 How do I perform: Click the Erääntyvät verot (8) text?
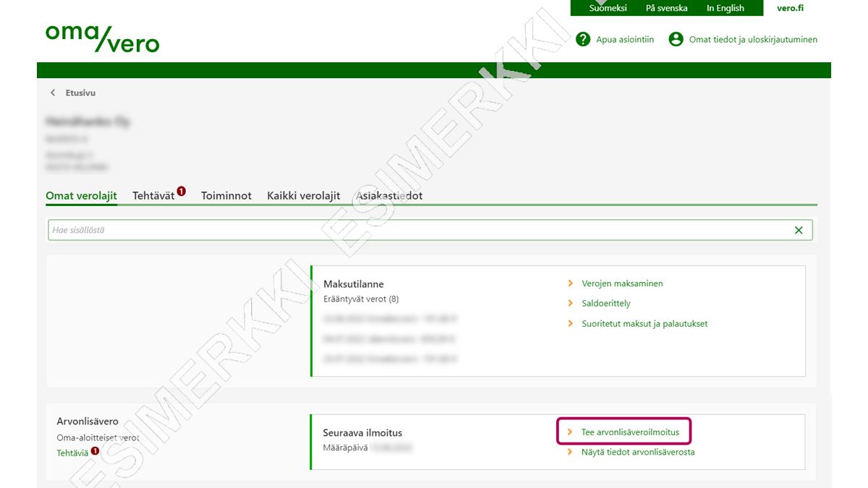pyautogui.click(x=361, y=299)
